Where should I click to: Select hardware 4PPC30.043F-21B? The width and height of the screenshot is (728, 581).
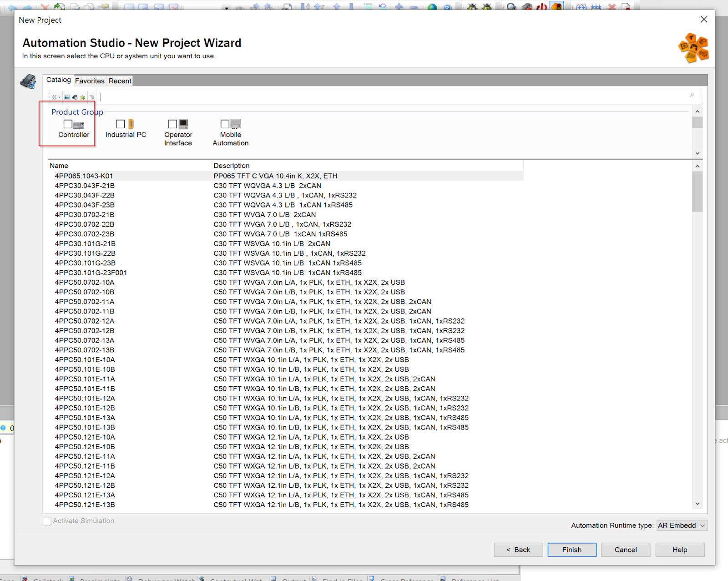[x=85, y=186]
